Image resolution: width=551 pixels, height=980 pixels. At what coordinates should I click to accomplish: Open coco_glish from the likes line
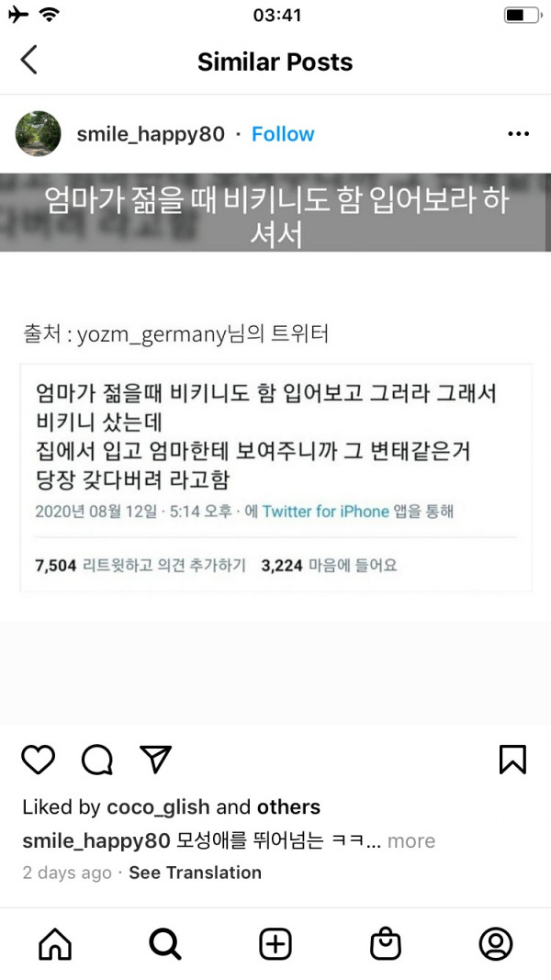[158, 807]
